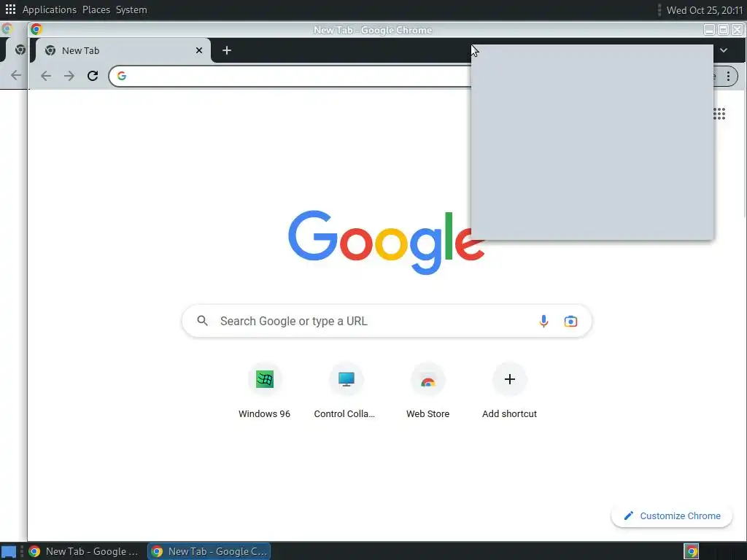Reload the page with the refresh icon
The height and width of the screenshot is (560, 747).
pos(93,76)
